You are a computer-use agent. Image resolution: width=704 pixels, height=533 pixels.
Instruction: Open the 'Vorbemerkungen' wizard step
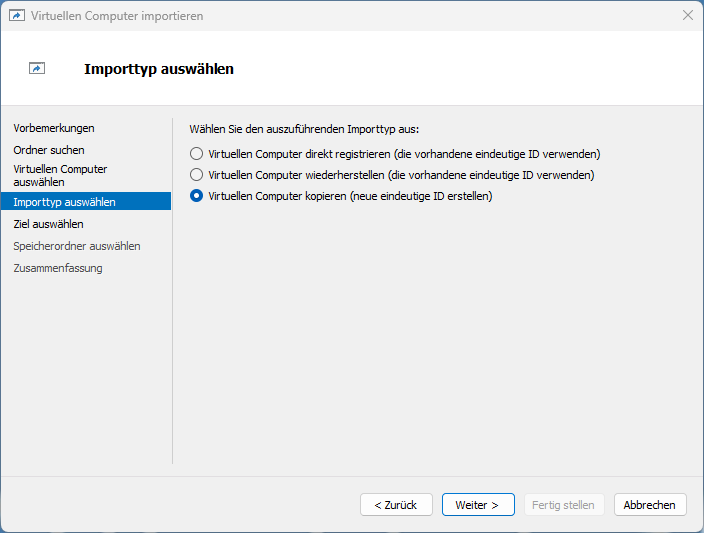[54, 128]
